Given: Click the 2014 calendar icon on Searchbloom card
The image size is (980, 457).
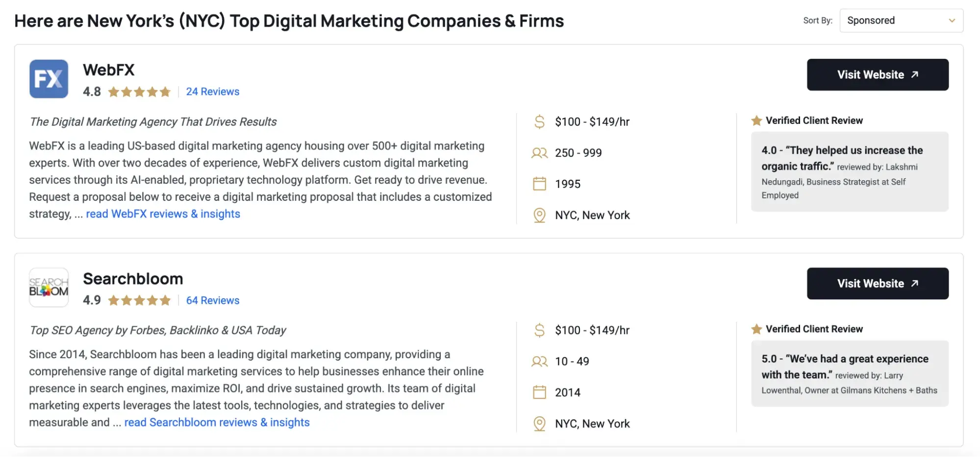Looking at the screenshot, I should click(540, 392).
